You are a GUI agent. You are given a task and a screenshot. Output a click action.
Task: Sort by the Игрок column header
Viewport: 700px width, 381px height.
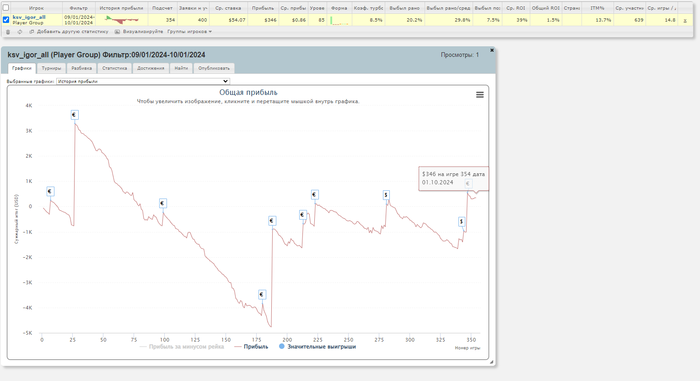[x=36, y=8]
